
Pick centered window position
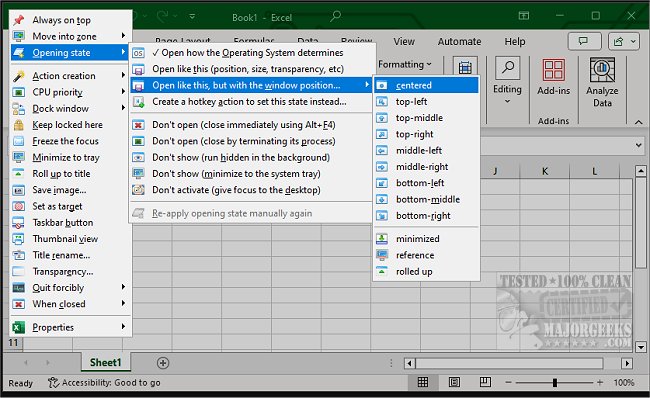pyautogui.click(x=426, y=85)
